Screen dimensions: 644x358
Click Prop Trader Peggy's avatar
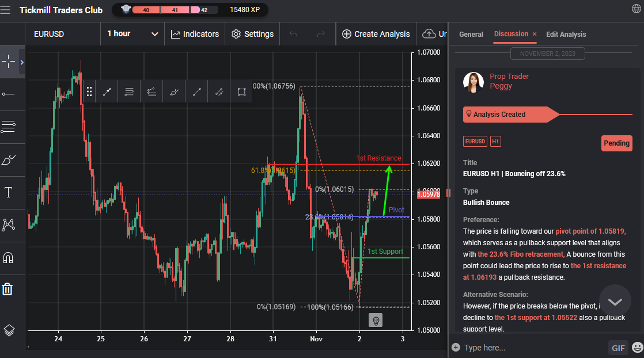pos(473,82)
